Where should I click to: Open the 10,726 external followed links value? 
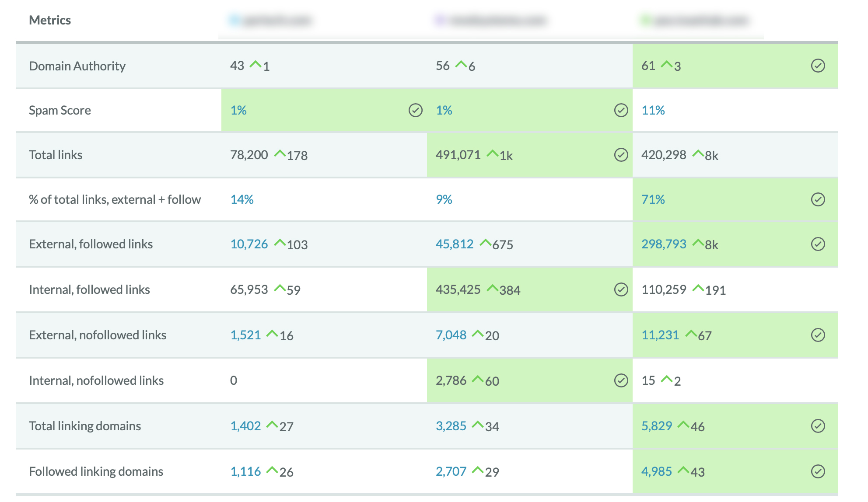tap(249, 244)
